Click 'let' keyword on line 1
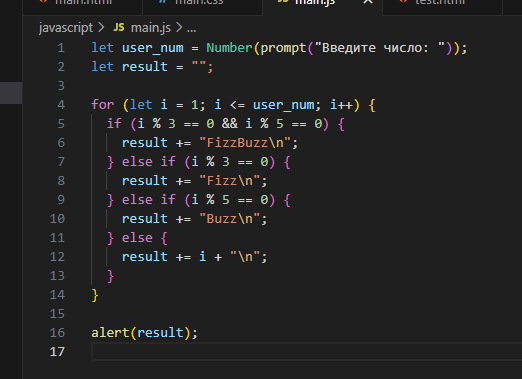522x379 pixels. tap(103, 48)
